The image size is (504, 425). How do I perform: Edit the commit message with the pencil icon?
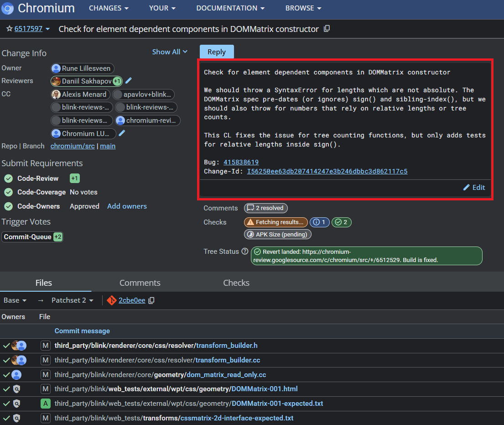click(x=474, y=187)
